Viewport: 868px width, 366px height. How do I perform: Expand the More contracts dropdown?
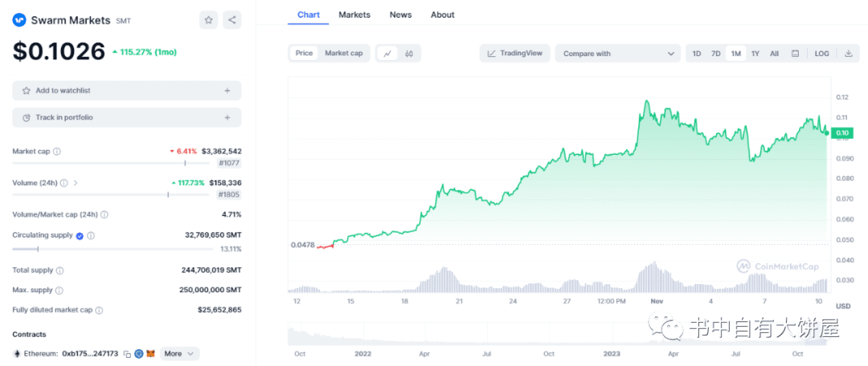[x=180, y=354]
